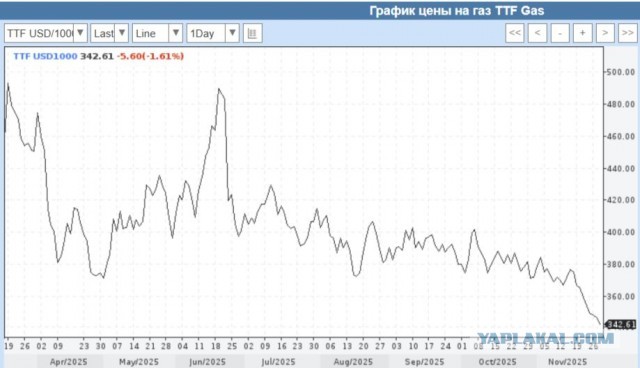Step chart back with < button
The image size is (640, 368).
(538, 33)
